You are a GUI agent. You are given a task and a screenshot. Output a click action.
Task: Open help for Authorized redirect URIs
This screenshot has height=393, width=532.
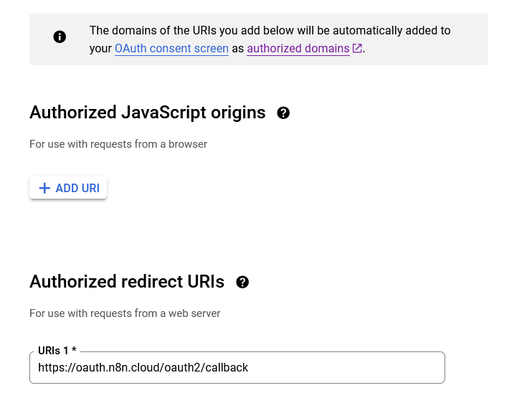point(242,282)
